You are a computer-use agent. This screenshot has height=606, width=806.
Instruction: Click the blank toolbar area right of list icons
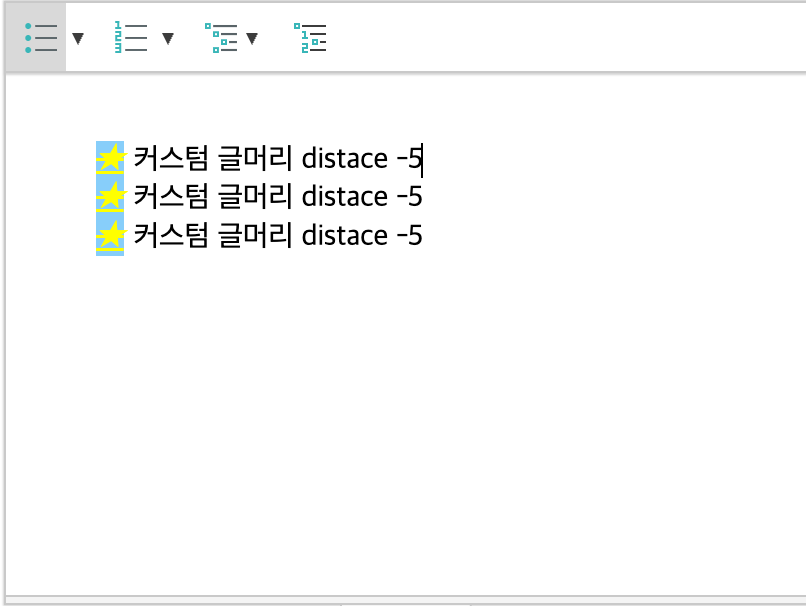pos(560,38)
